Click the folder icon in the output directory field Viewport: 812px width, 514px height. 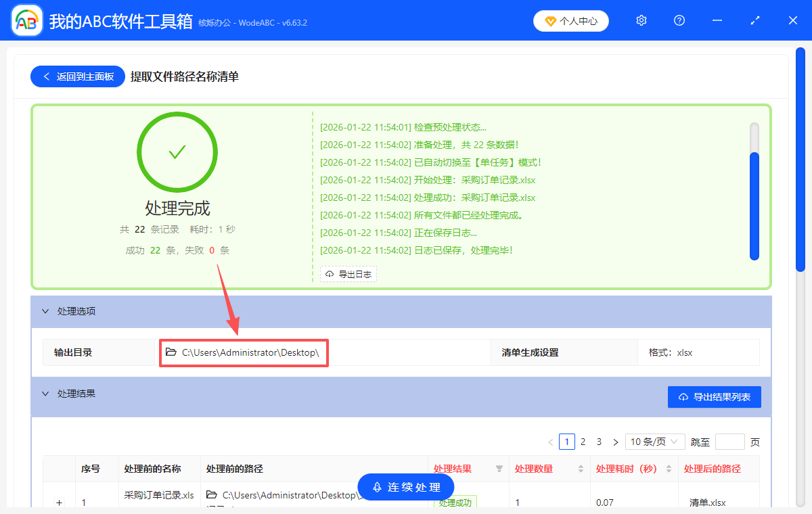click(171, 352)
